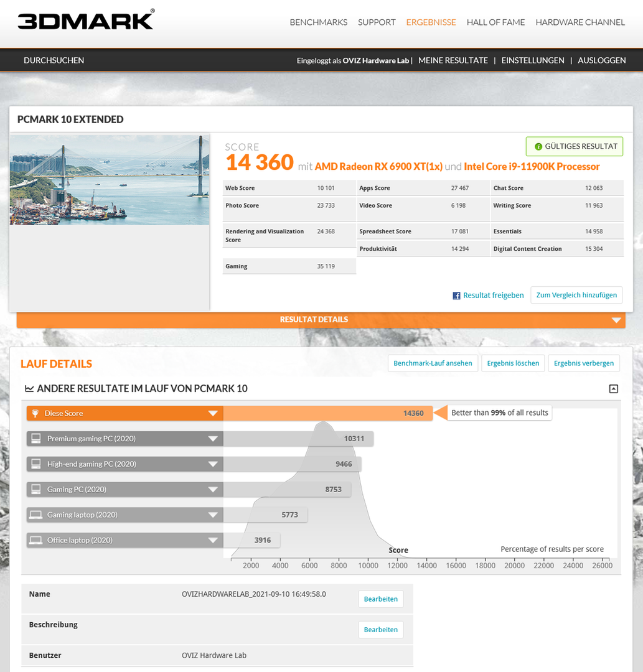
Task: Expand the Premium gaming PC (2020) dropdown
Action: pos(213,439)
